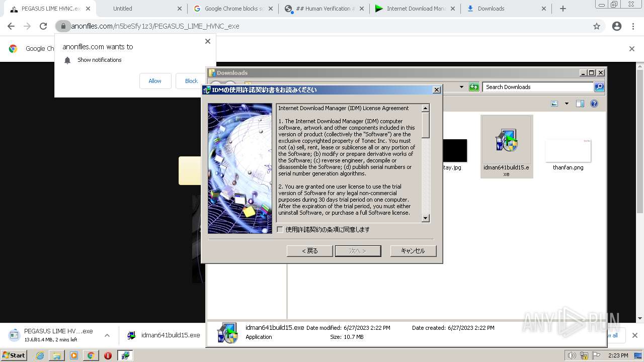Image resolution: width=644 pixels, height=362 pixels.
Task: Click the Explorer refresh button
Action: [x=474, y=87]
